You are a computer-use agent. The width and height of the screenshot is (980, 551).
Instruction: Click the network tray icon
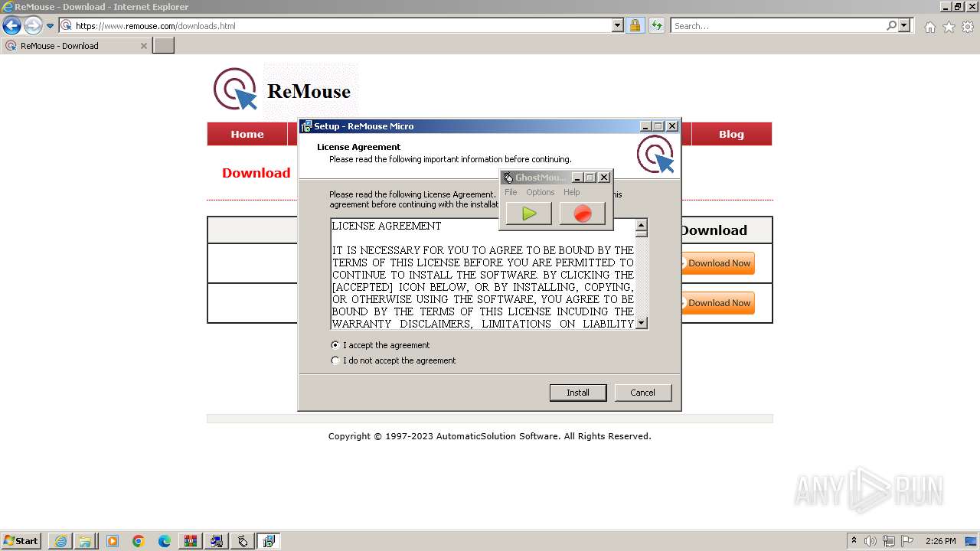tap(889, 541)
